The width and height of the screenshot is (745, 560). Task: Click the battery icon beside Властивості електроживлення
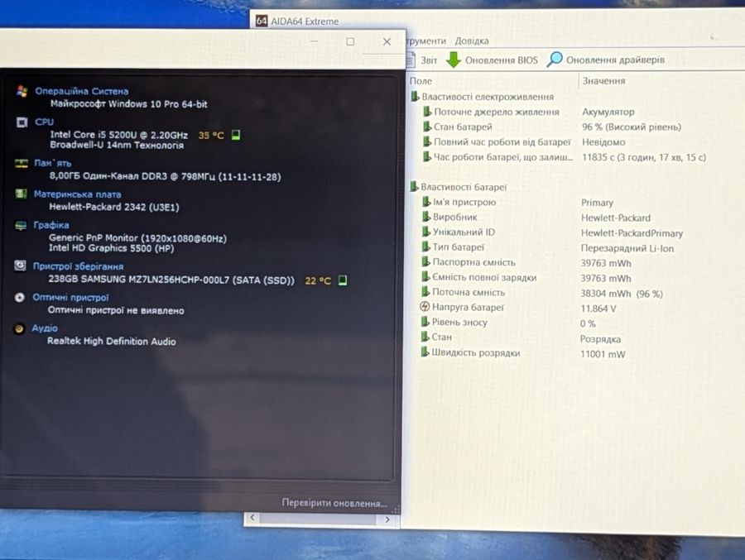pos(415,97)
